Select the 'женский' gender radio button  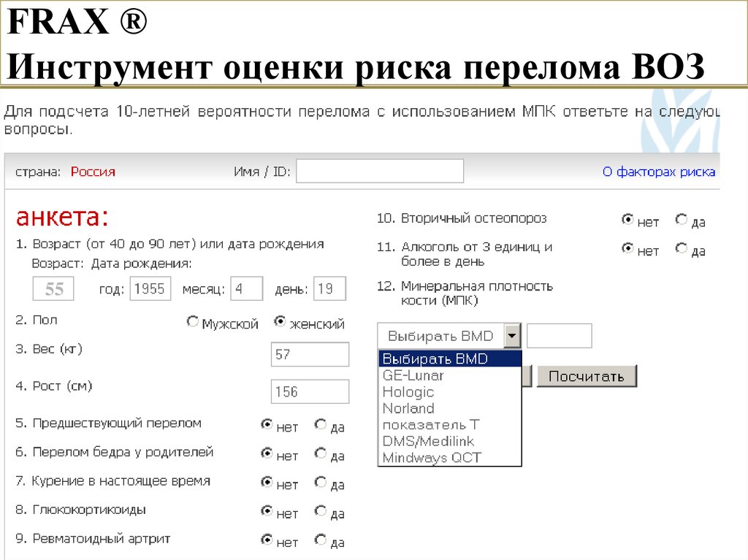(279, 322)
